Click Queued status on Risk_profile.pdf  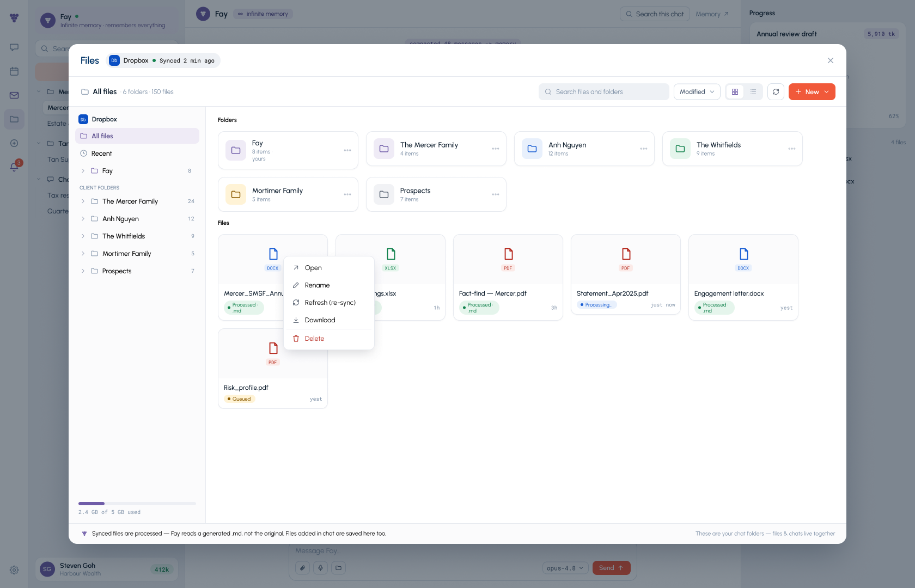click(240, 399)
